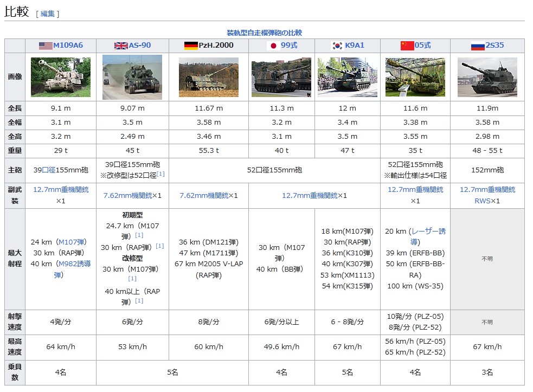Open the 装軌型自走榴弾砲の比較 table title link
The width and height of the screenshot is (533, 392).
264,33
